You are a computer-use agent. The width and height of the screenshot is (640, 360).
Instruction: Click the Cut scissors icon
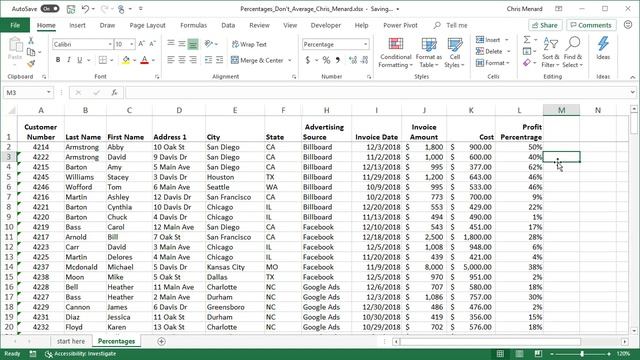pyautogui.click(x=31, y=40)
